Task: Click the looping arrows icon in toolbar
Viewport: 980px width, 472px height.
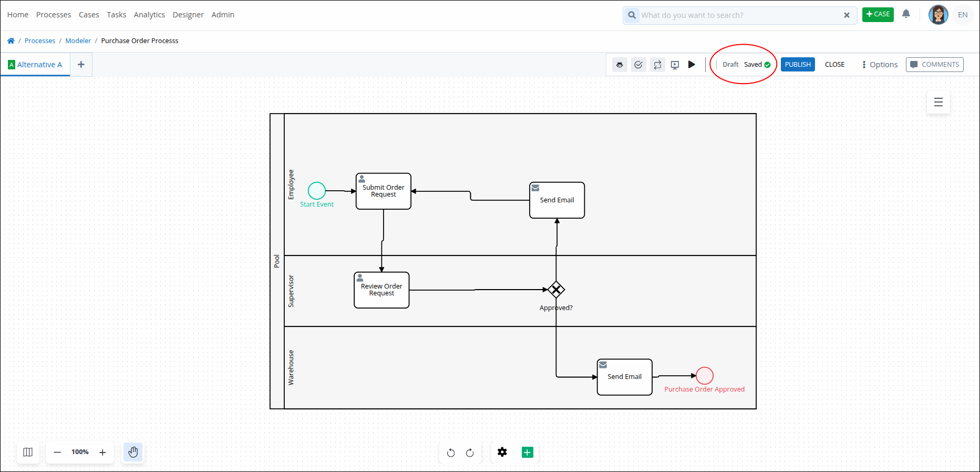Action: coord(657,65)
